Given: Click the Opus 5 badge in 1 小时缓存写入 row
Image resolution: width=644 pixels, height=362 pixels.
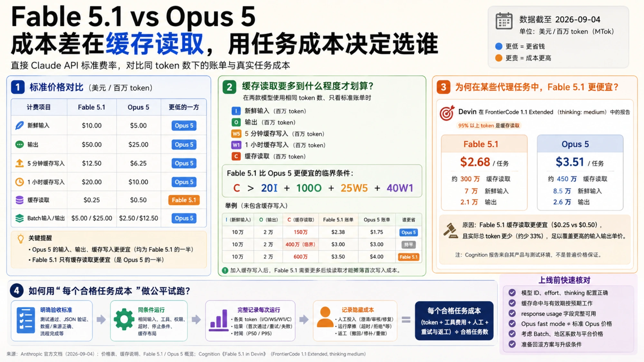Looking at the screenshot, I should point(184,182).
